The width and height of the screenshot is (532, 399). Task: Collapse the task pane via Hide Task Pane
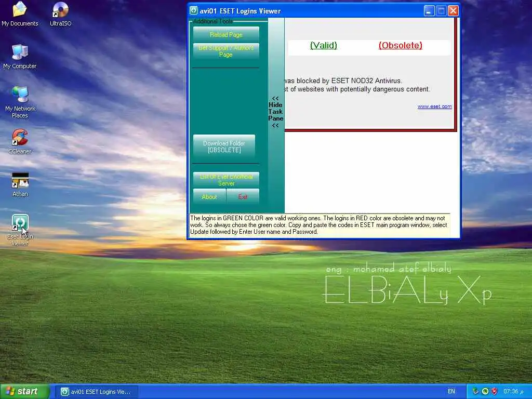[275, 112]
